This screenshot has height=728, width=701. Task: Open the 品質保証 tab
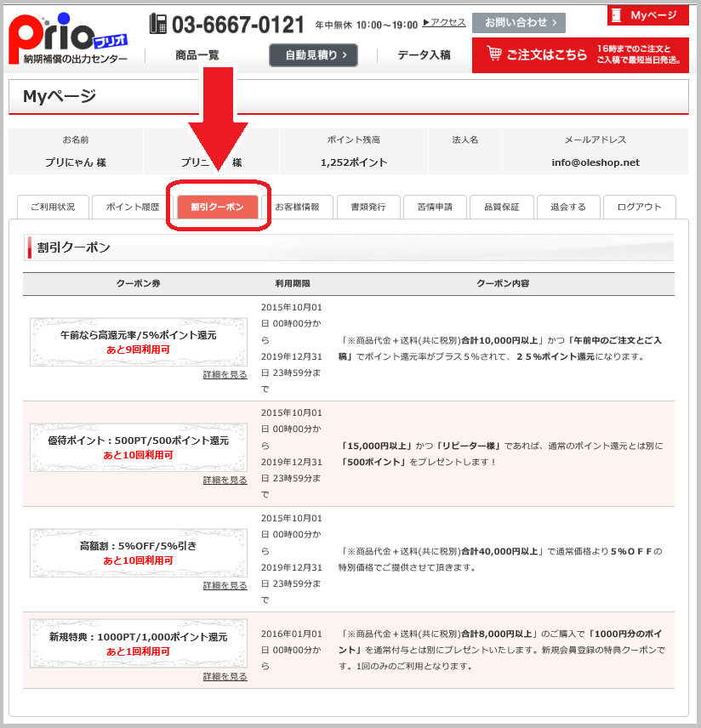502,207
